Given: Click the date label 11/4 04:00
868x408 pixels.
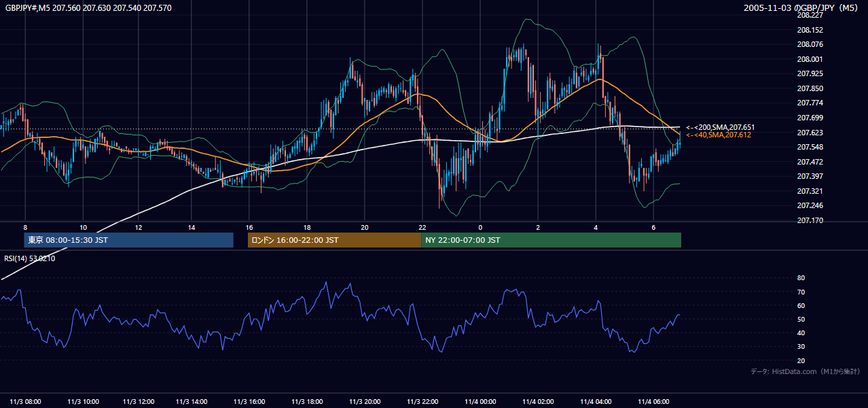Looking at the screenshot, I should click(x=596, y=401).
